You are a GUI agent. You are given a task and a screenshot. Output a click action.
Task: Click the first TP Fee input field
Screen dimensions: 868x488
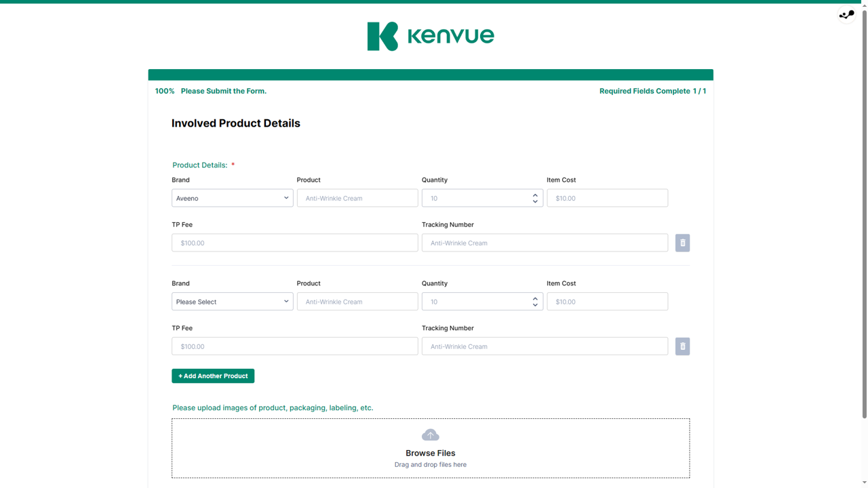click(294, 242)
